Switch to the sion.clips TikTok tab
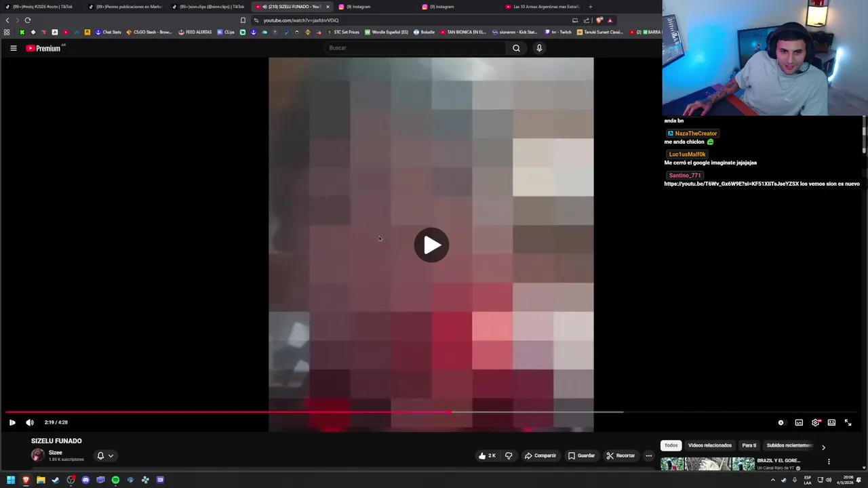 [x=209, y=7]
